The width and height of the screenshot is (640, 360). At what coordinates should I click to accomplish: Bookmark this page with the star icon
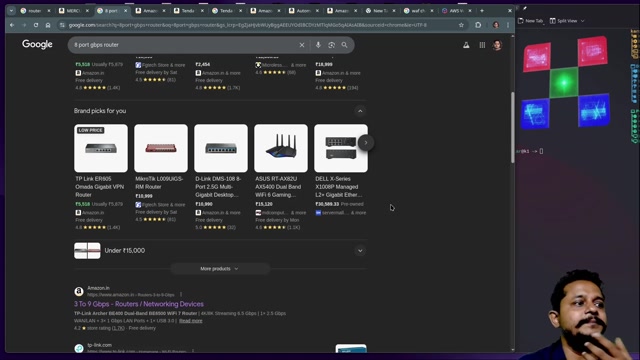click(x=461, y=25)
